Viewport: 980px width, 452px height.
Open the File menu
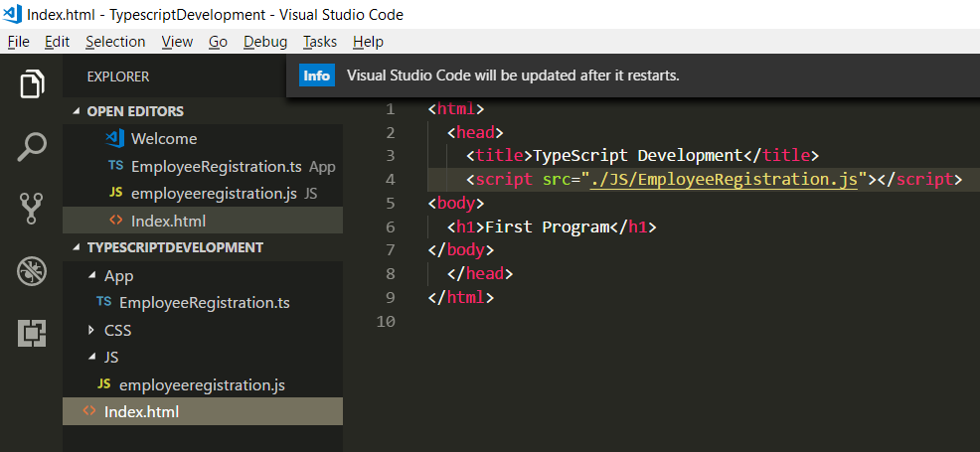coord(18,42)
